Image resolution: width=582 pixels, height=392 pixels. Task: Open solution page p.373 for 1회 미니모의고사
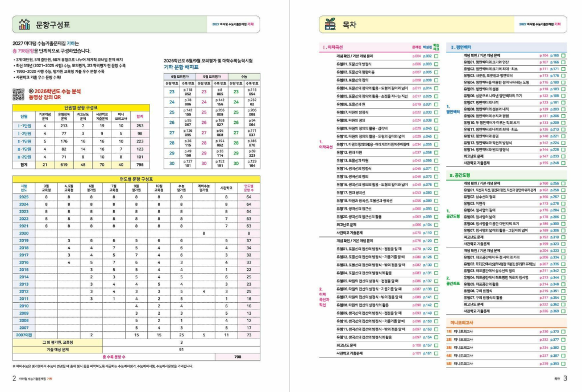point(554,331)
